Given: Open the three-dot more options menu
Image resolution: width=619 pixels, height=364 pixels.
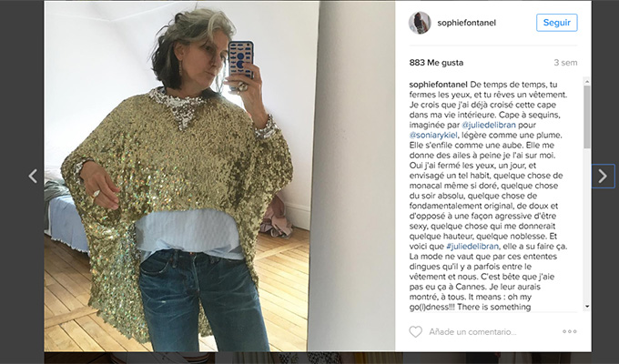Looking at the screenshot, I should (x=570, y=331).
